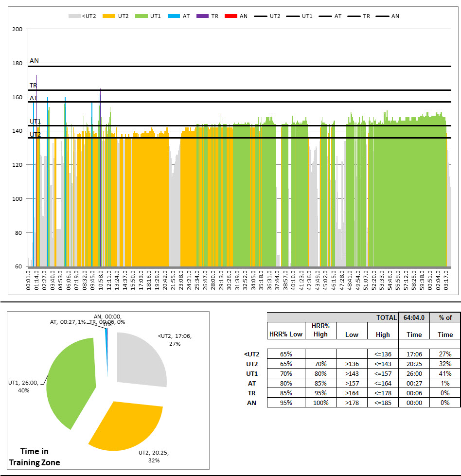Select the <=136 High cell
The width and height of the screenshot is (461, 476).
pyautogui.click(x=383, y=354)
